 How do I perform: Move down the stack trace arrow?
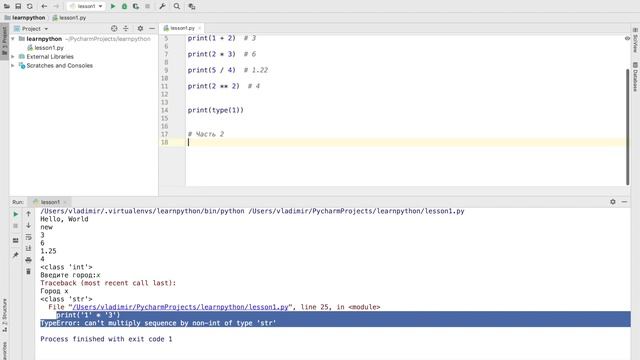pos(29,226)
